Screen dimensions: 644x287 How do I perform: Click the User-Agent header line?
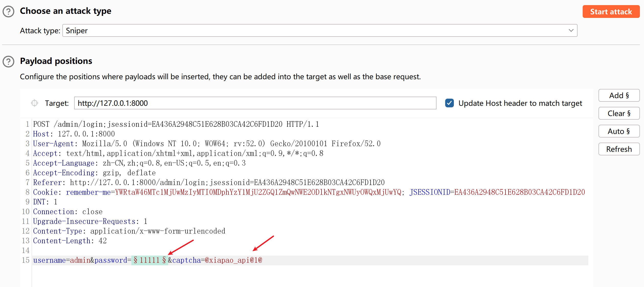(x=206, y=144)
